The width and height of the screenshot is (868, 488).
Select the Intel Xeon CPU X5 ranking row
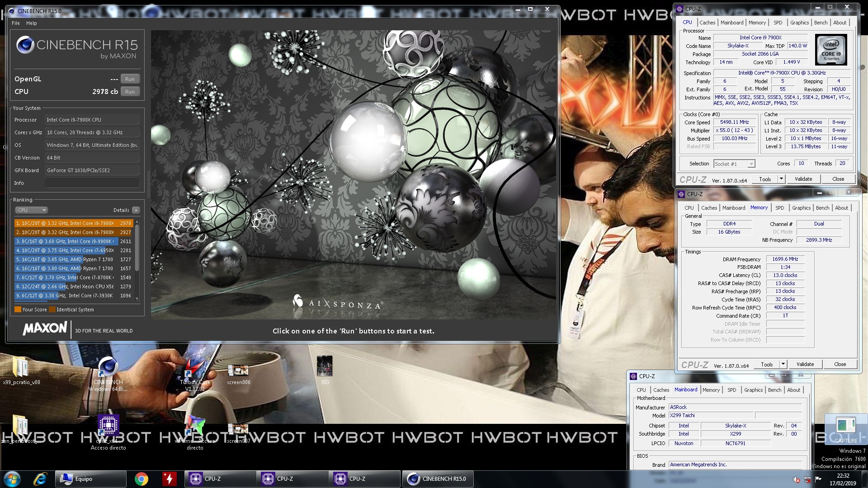coord(73,286)
